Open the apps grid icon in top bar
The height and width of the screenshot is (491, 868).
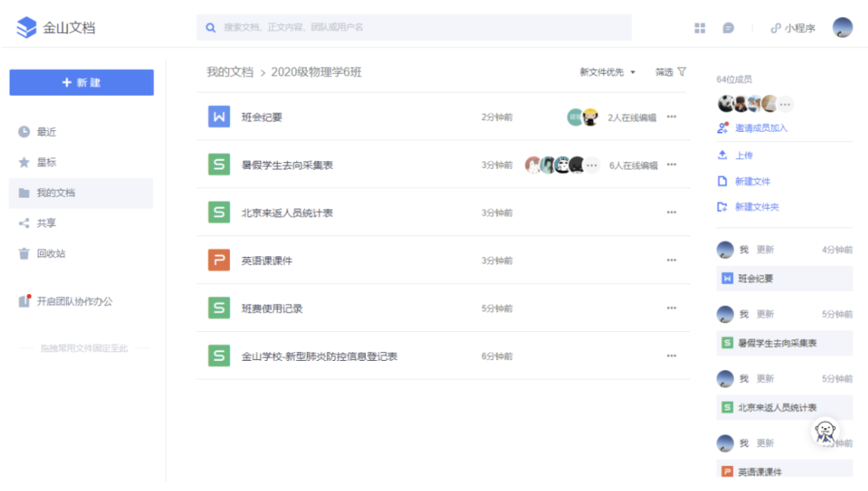pos(699,27)
